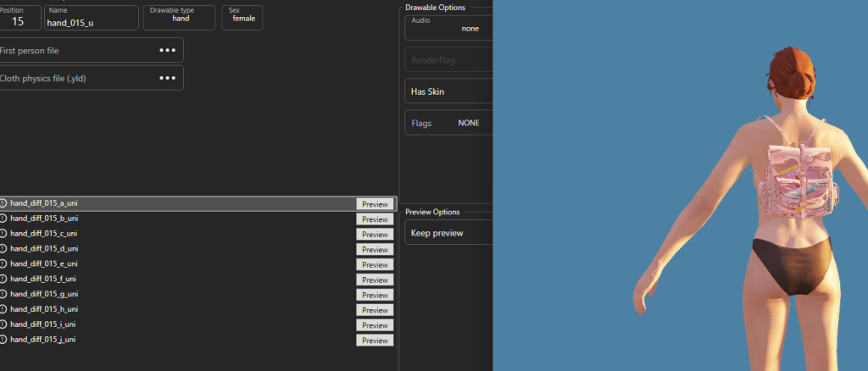Select texture row hand_diff_015_a_uni
Viewport: 868px width, 371px height.
tap(198, 203)
